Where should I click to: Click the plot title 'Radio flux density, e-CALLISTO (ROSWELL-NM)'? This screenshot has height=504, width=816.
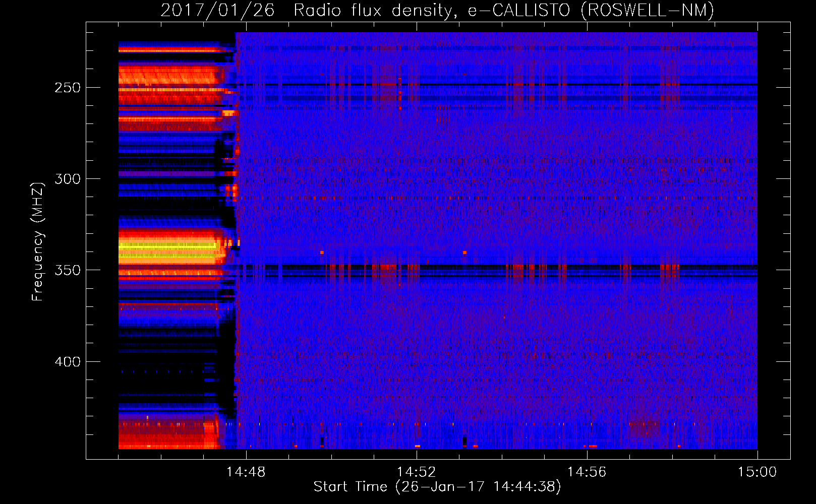tap(504, 10)
